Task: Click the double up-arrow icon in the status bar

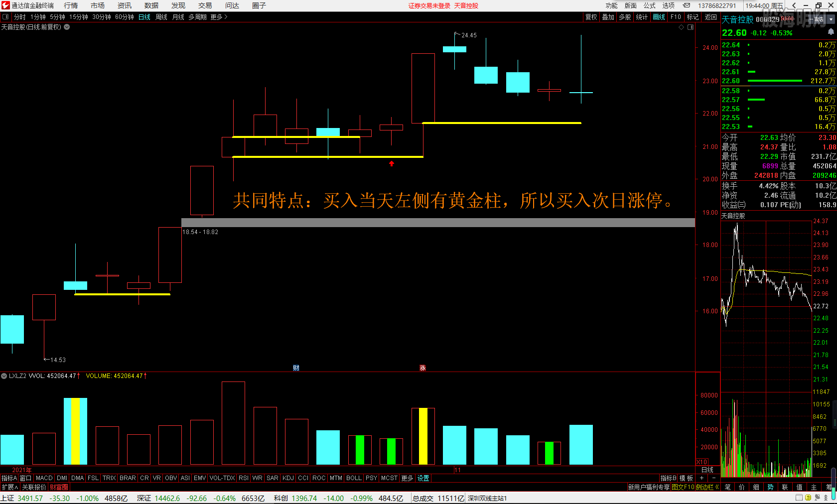Action: tap(827, 498)
